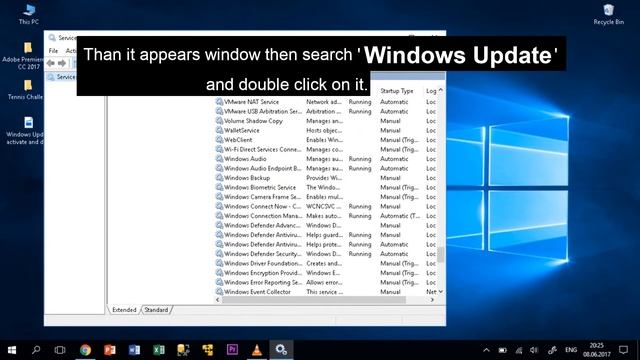Open the Action Center notifications
Image resolution: width=640 pixels, height=360 pixels.
coord(623,350)
